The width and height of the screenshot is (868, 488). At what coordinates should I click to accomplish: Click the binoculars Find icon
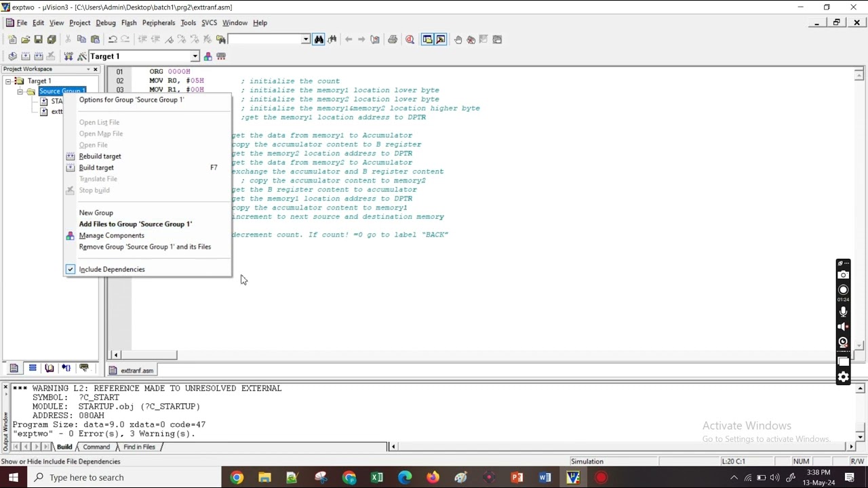pyautogui.click(x=319, y=39)
